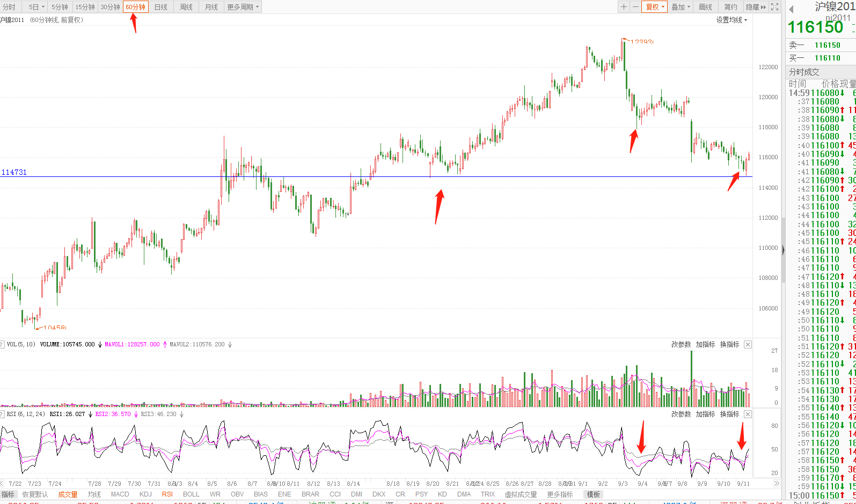Click the 114731 horizontal price line label
This screenshot has width=856, height=504.
click(14, 172)
